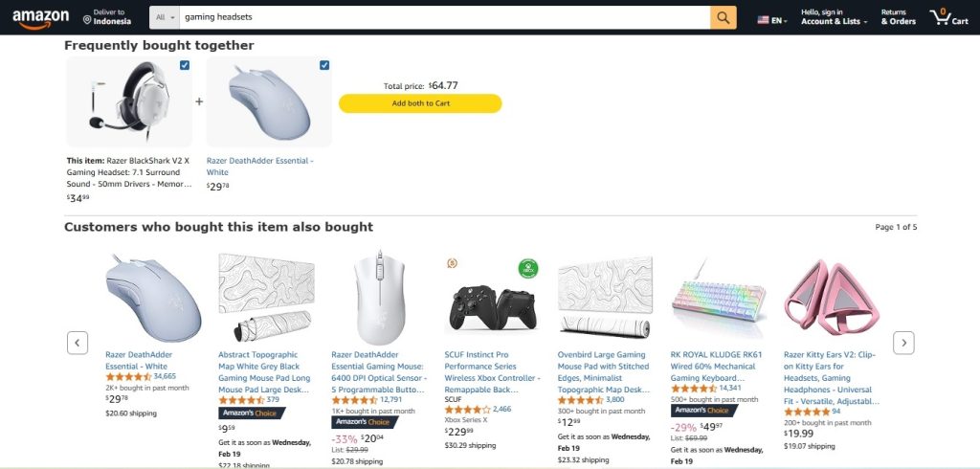Expand Account & Lists menu
Viewport: 980px width, 469px height.
point(835,17)
